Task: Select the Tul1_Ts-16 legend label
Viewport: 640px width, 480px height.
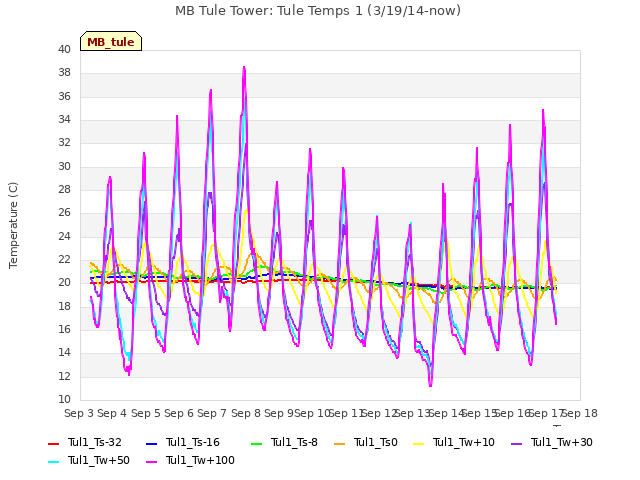Action: (193, 442)
